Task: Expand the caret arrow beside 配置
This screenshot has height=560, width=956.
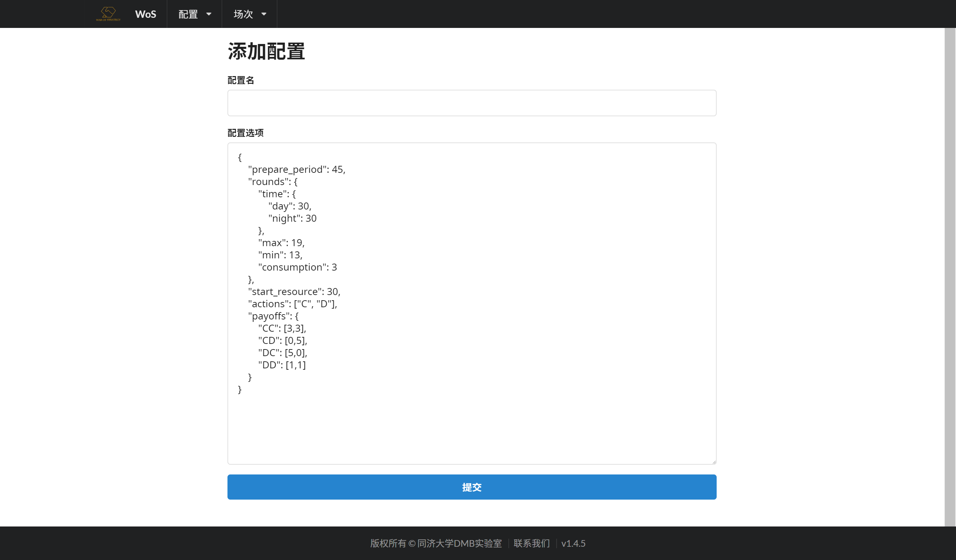Action: click(209, 14)
